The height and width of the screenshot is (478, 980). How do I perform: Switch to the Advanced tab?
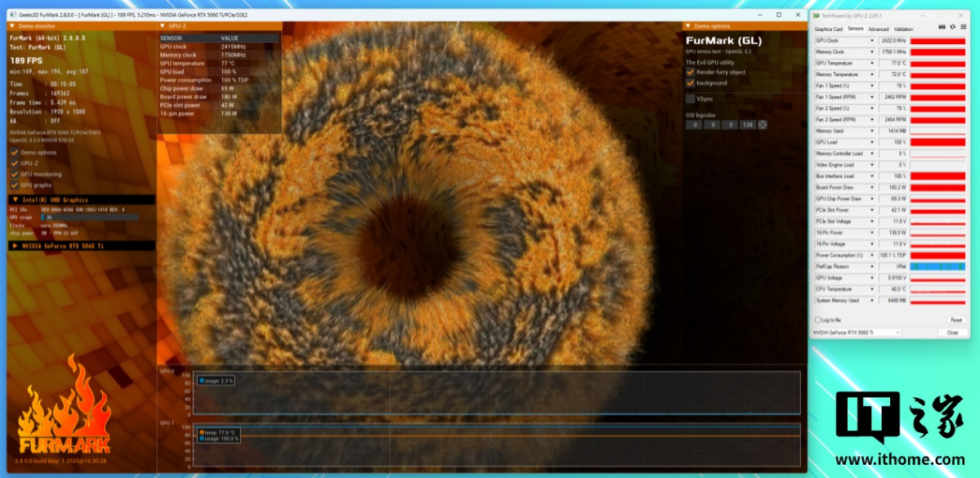point(878,29)
